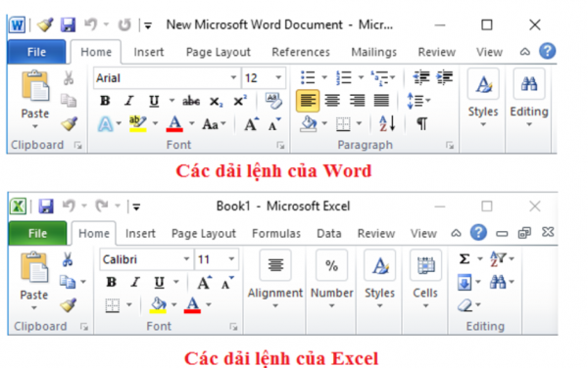Image resolution: width=588 pixels, height=368 pixels.
Task: Switch to Excel Data tab
Action: coord(329,234)
